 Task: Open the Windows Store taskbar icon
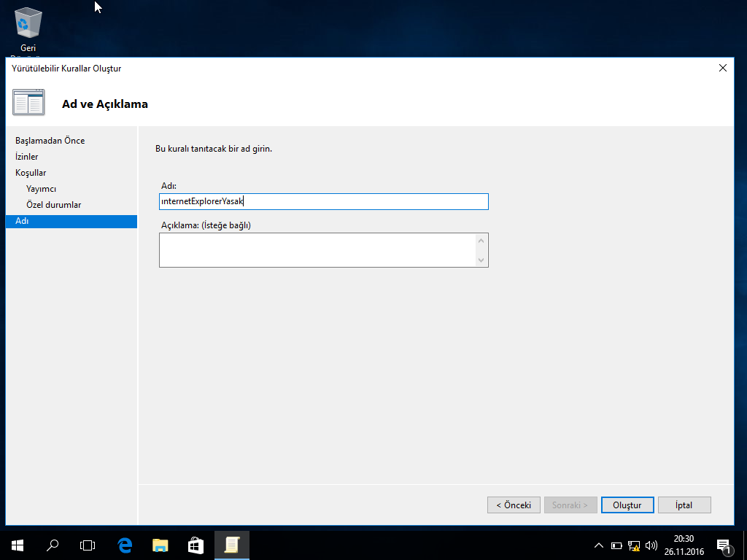[196, 545]
